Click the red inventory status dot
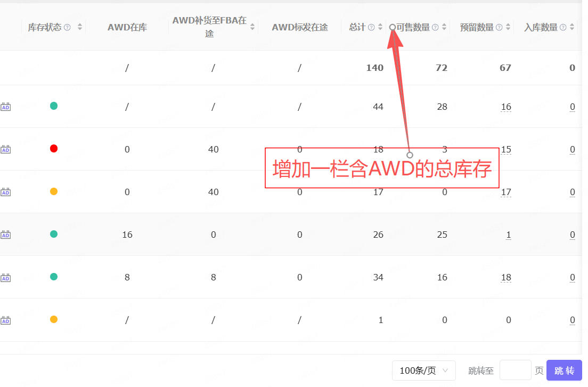The height and width of the screenshot is (387, 588). point(54,149)
